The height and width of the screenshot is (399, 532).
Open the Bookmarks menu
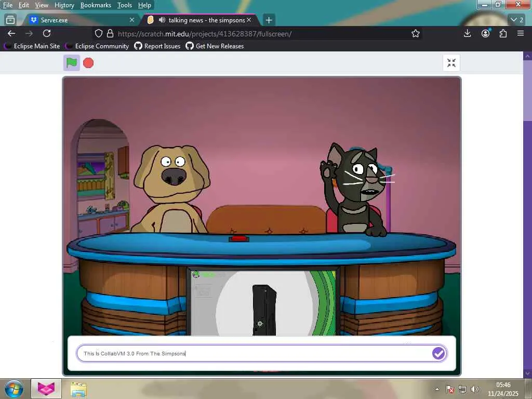click(96, 5)
